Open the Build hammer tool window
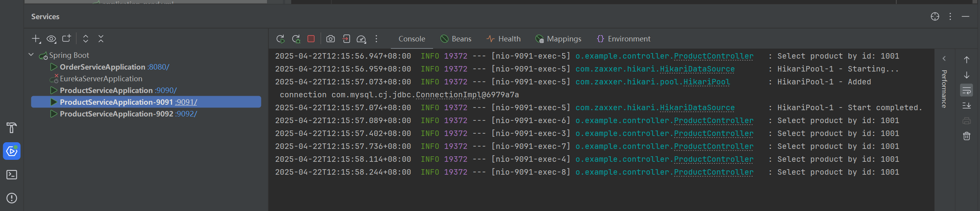Viewport: 980px width, 211px height. (12, 128)
